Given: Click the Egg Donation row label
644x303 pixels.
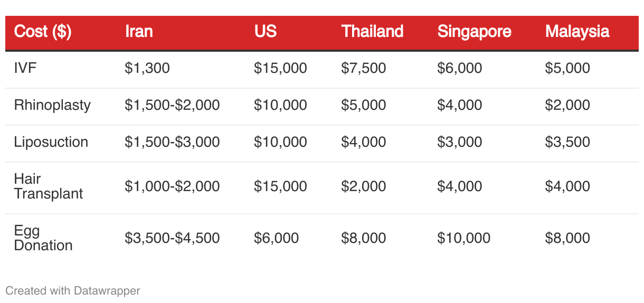Looking at the screenshot, I should coord(43,238).
